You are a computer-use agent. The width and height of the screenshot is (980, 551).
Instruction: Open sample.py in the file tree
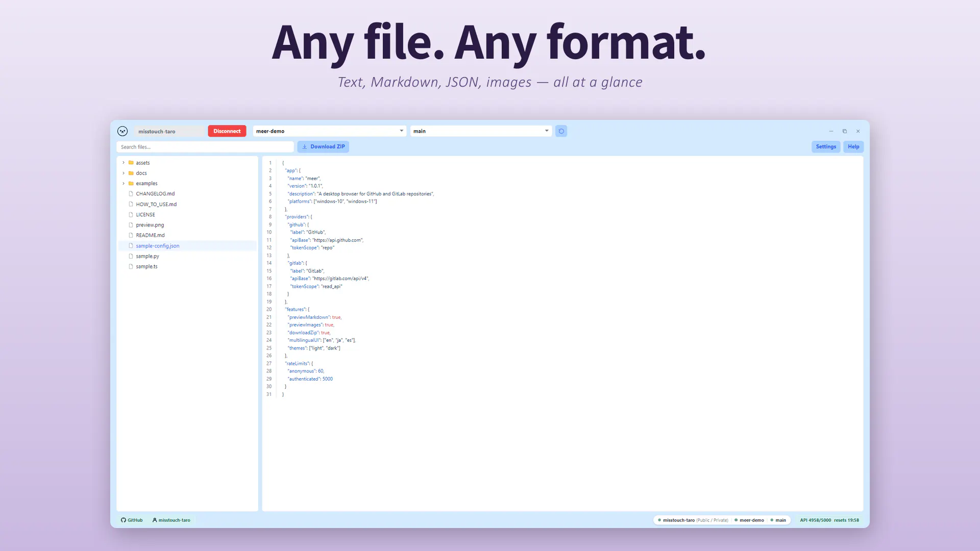(x=148, y=256)
